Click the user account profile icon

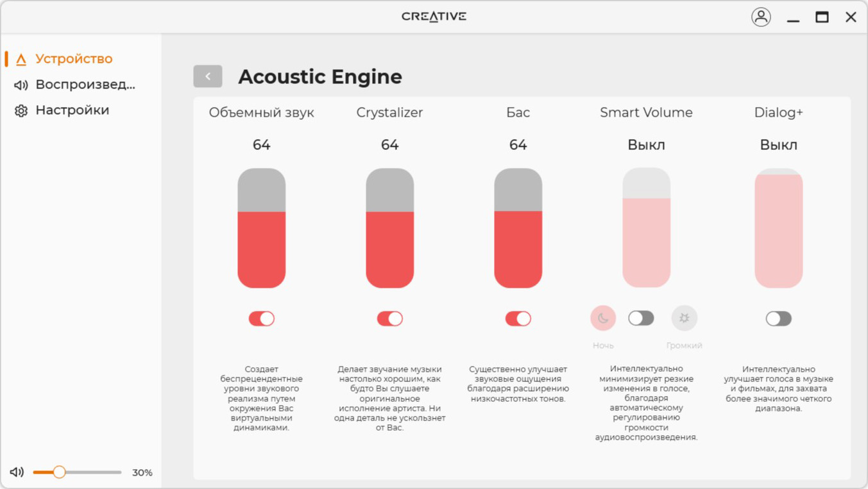pyautogui.click(x=761, y=17)
